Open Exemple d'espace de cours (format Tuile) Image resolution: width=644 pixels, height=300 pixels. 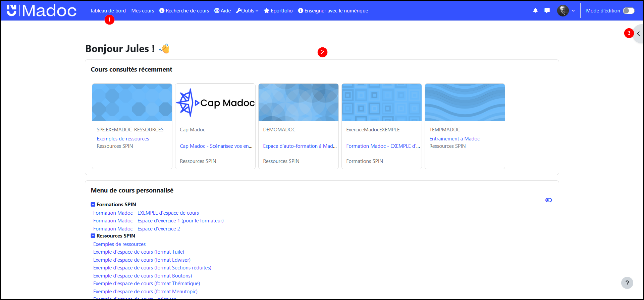coord(139,252)
